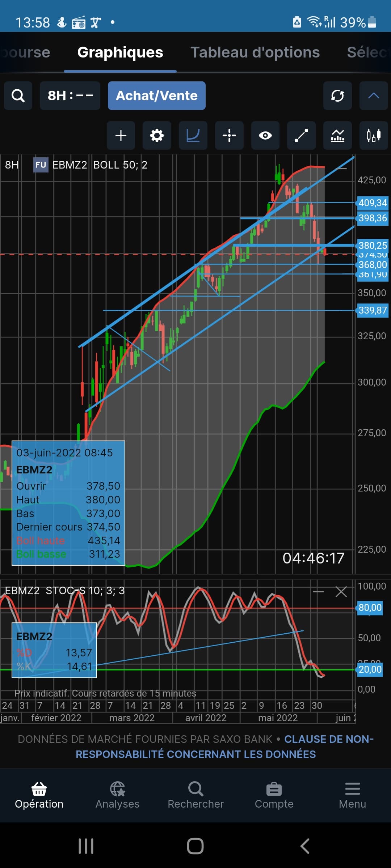The height and width of the screenshot is (868, 391).
Task: Open the 8H timeframe selector
Action: pyautogui.click(x=70, y=96)
